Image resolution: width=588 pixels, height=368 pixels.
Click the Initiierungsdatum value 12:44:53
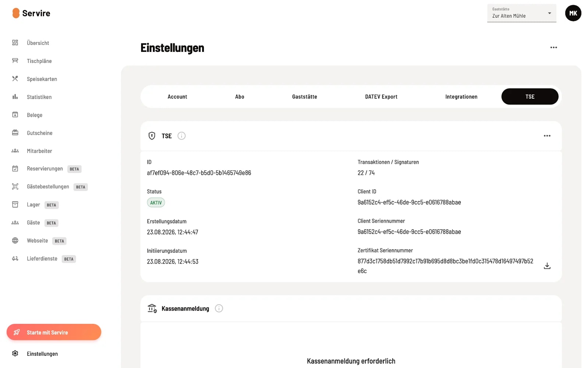[172, 261]
